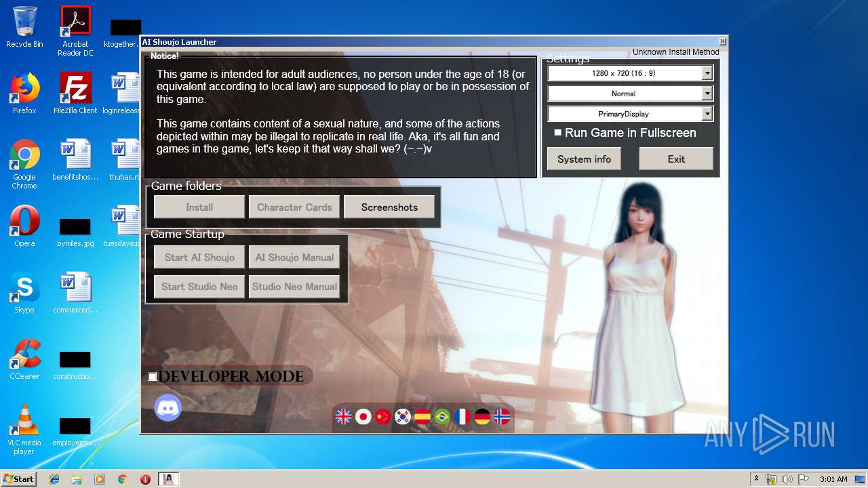Select the Korean flag language
The height and width of the screenshot is (488, 868).
point(403,417)
